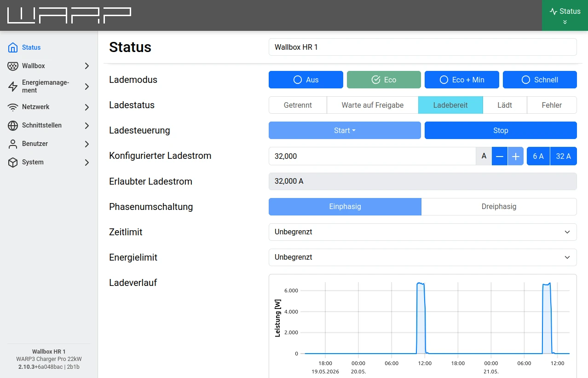Click the Ladeverlauf label
This screenshot has height=378, width=588.
point(133,283)
